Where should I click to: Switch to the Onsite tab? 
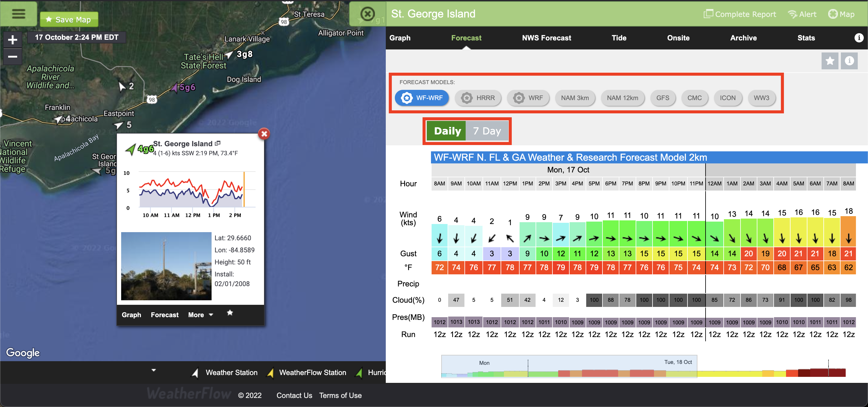tap(678, 38)
